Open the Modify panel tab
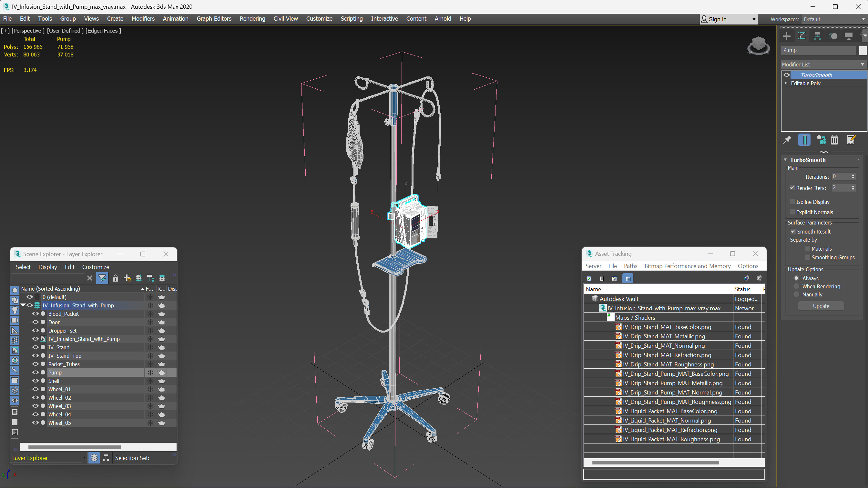The height and width of the screenshot is (488, 868). [802, 36]
